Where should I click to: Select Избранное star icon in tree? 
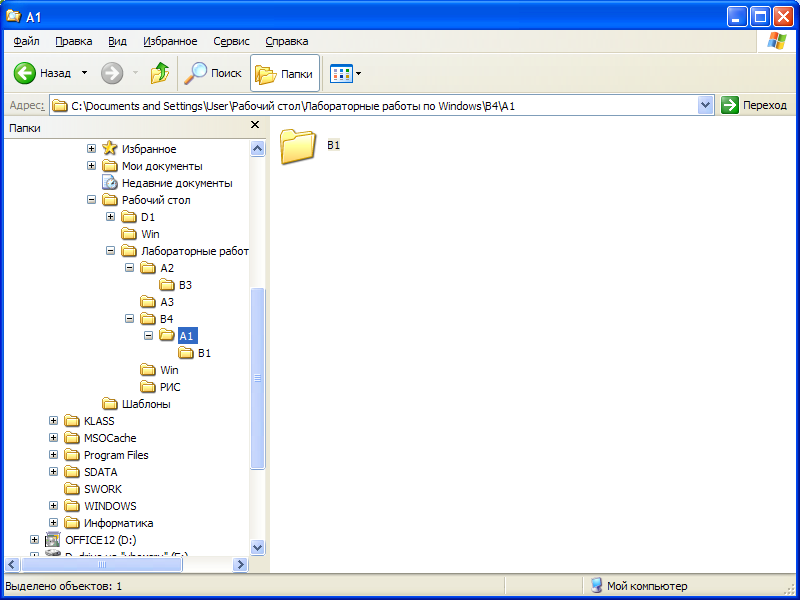(x=110, y=148)
